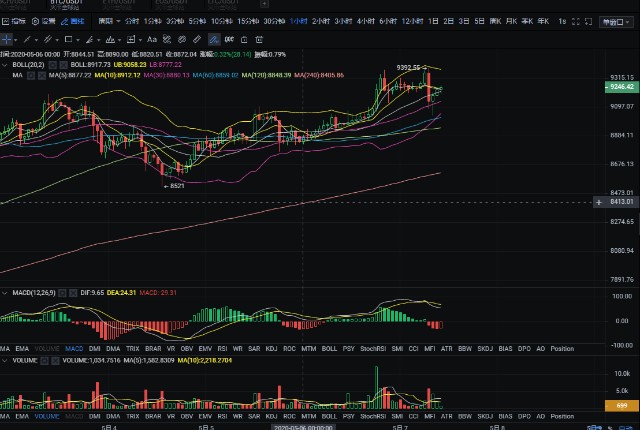Image resolution: width=640 pixels, height=430 pixels.
Task: Switch to the EOS/USDT tab
Action: (x=171, y=4)
